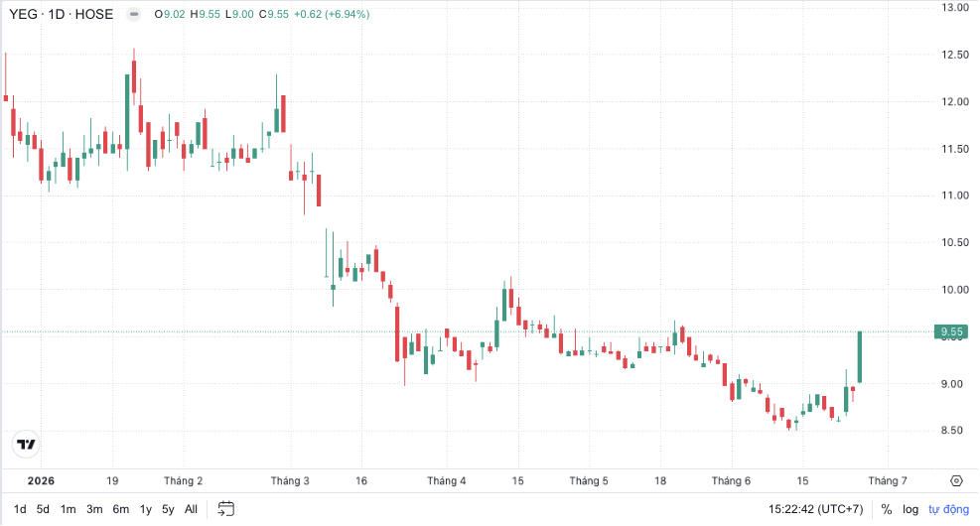The image size is (980, 526).
Task: Open chart settings gear icon
Action: (956, 480)
